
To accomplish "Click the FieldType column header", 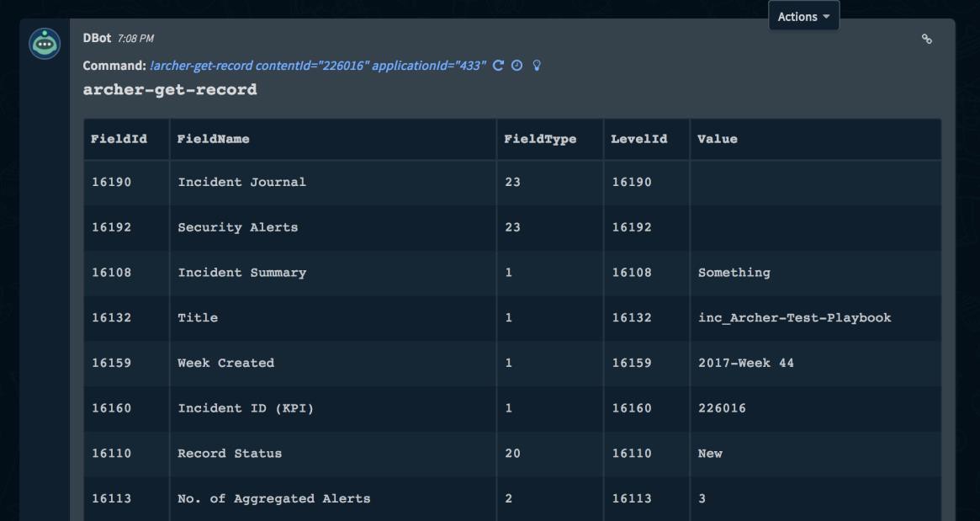I will tap(540, 139).
